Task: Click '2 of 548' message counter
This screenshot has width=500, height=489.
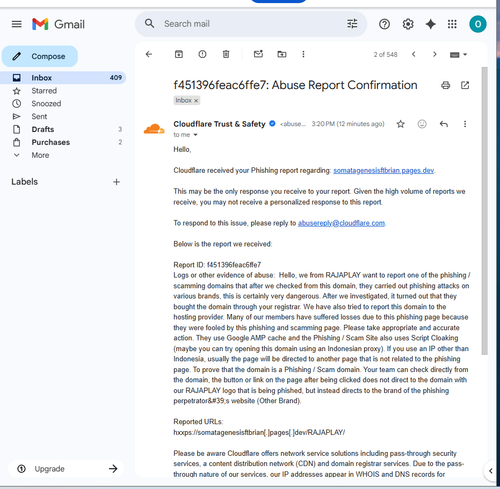Action: click(385, 54)
